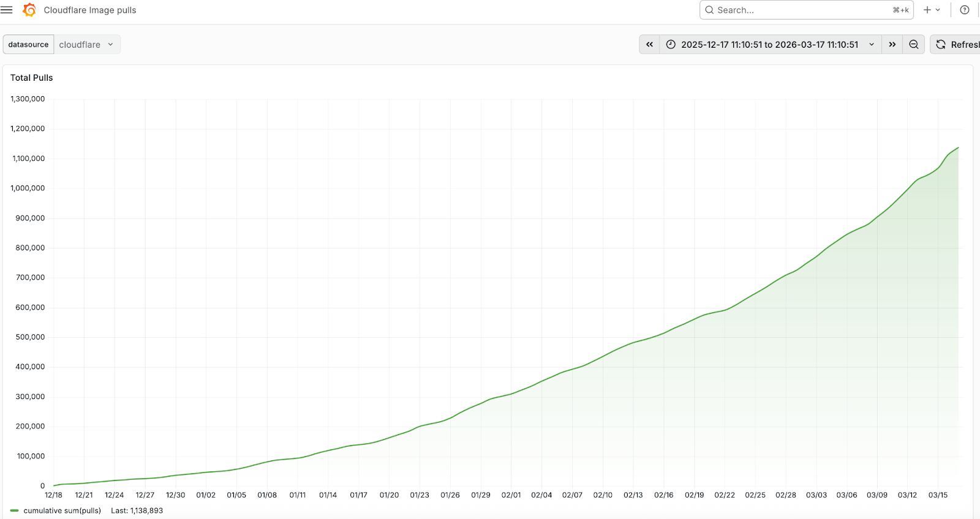Zoom out the time range

click(913, 44)
